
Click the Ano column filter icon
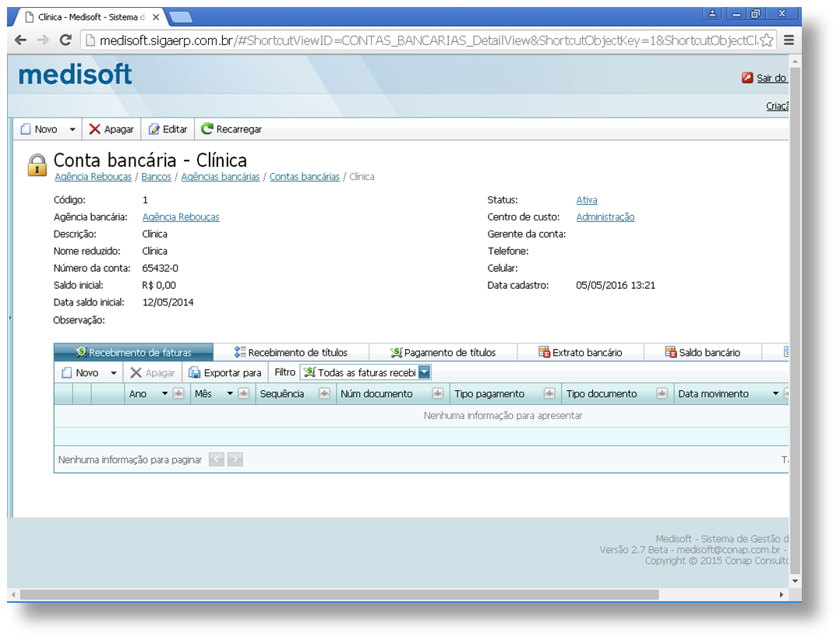(178, 393)
